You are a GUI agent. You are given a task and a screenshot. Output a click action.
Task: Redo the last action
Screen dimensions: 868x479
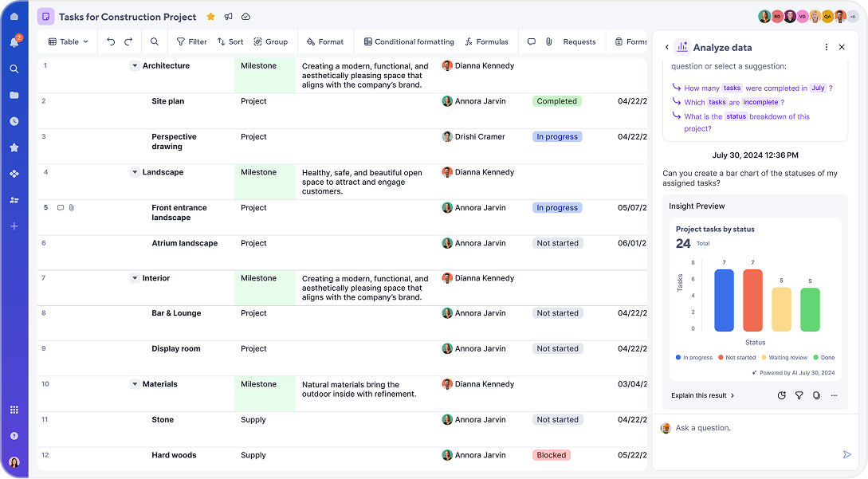128,41
